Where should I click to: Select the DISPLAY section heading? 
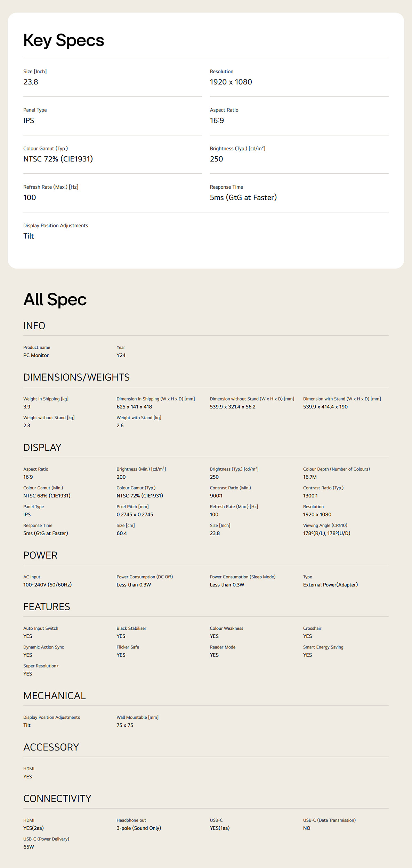point(42,447)
